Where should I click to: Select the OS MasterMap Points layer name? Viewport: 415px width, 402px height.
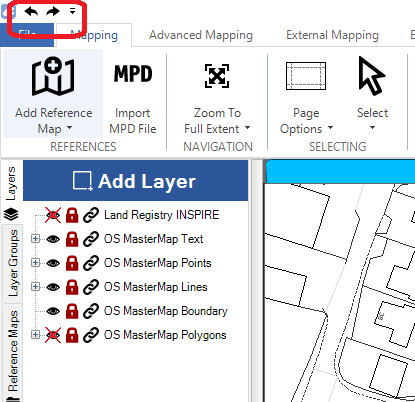click(x=158, y=263)
